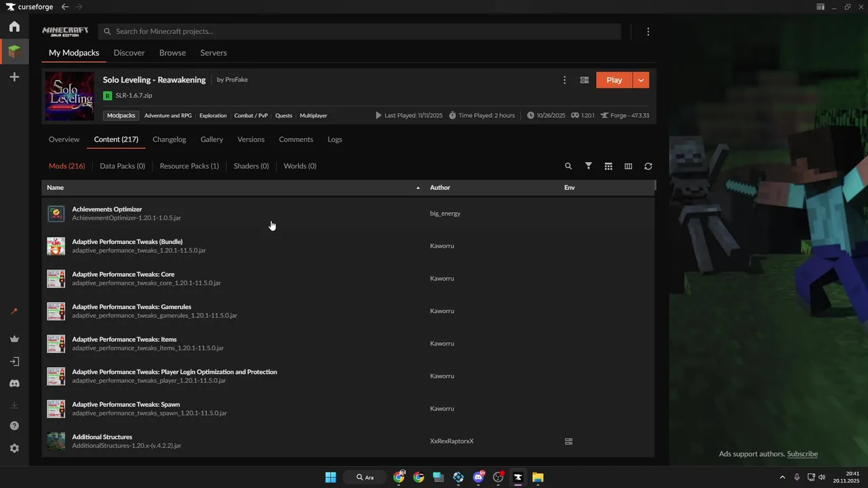This screenshot has height=488, width=868.
Task: Open the Logs tab
Action: (x=335, y=140)
